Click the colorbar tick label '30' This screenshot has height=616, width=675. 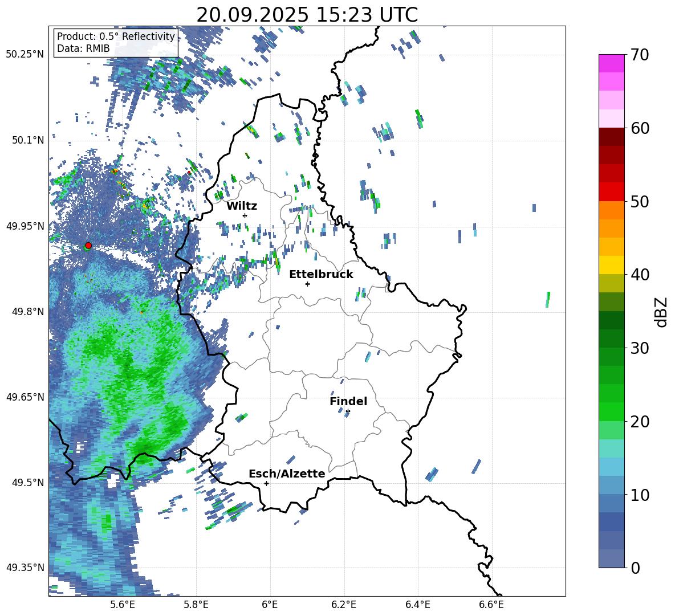[640, 348]
